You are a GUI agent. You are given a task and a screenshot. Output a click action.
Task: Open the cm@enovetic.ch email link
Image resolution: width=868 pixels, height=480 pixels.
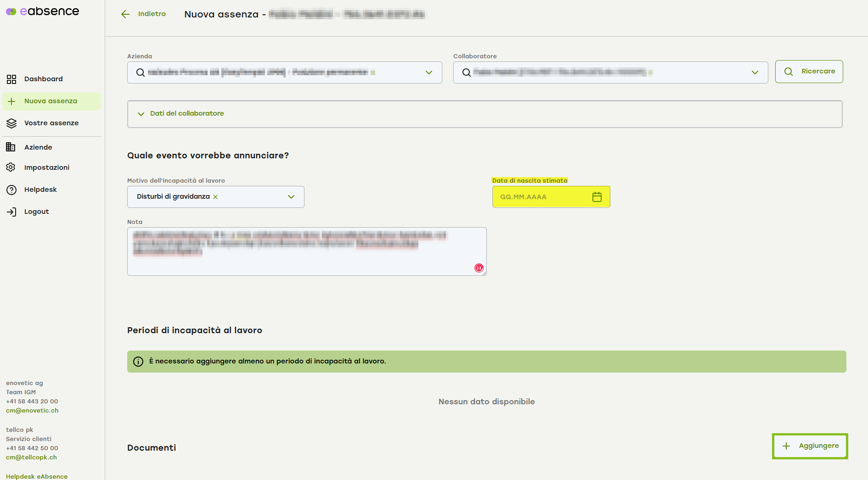click(x=32, y=411)
